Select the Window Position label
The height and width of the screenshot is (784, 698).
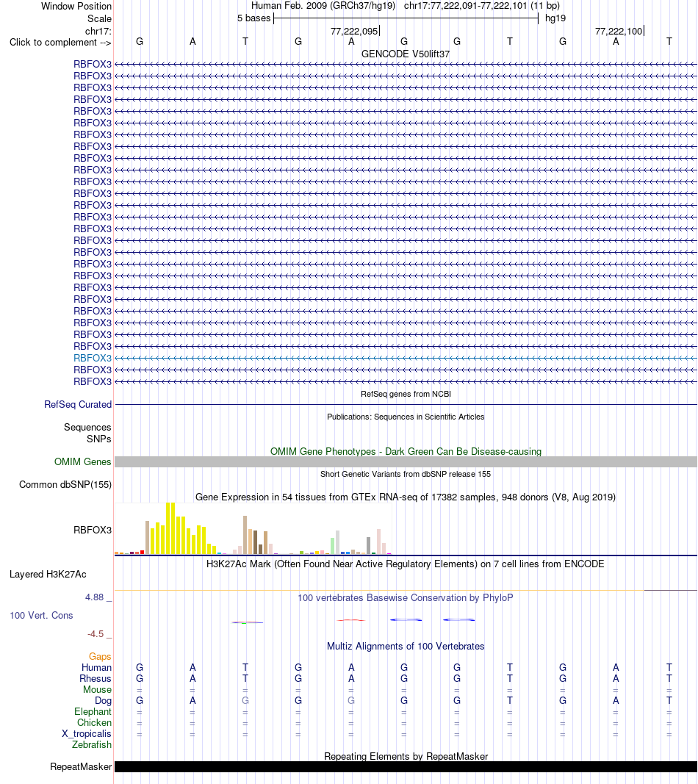tap(76, 7)
